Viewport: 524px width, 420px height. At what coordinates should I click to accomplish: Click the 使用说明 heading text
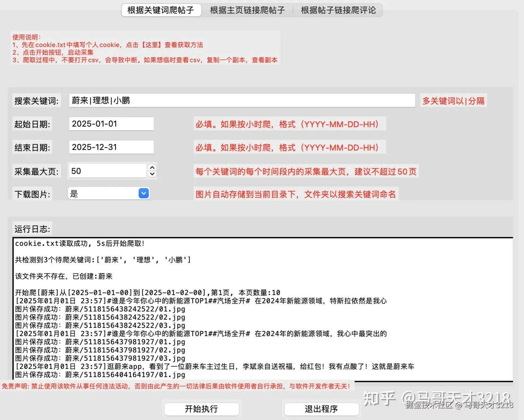(x=27, y=37)
